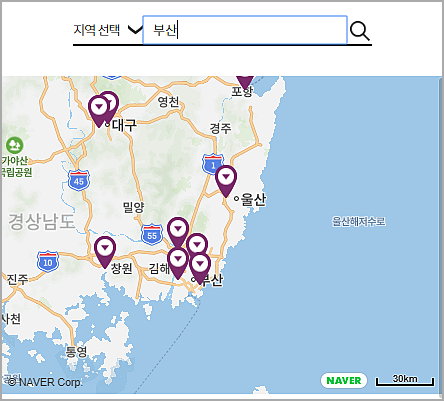Click the 진주 city label
The width and height of the screenshot is (444, 401).
[x=18, y=279]
